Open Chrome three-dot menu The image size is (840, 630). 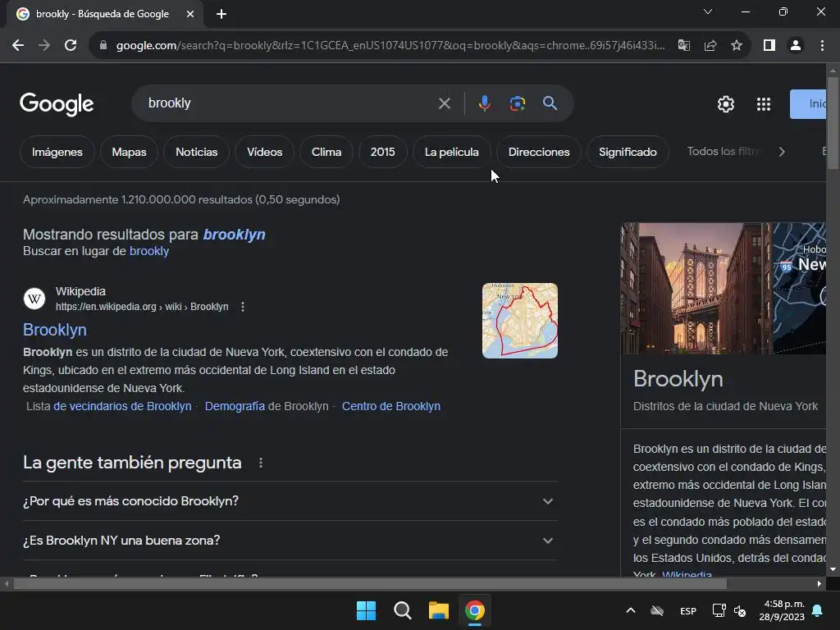pos(822,46)
